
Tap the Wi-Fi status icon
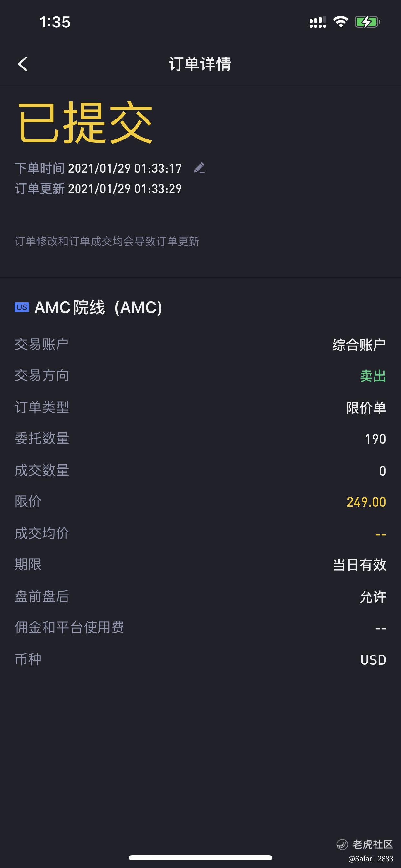pos(340,22)
